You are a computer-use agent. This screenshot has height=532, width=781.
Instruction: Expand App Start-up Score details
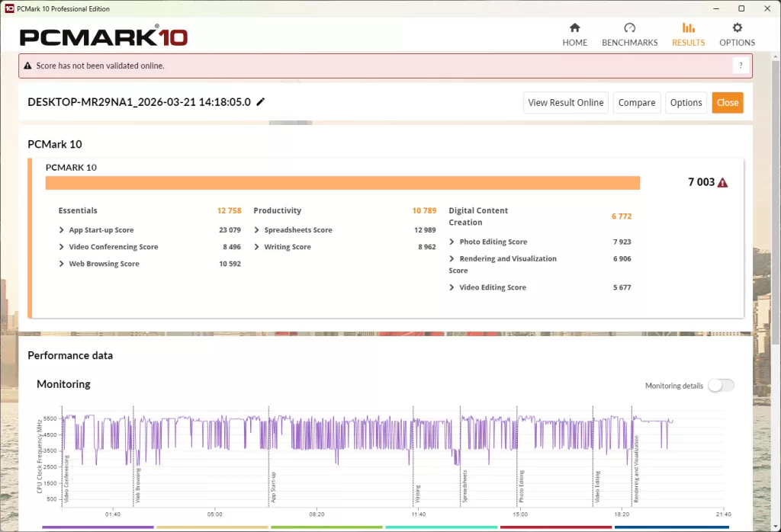pyautogui.click(x=61, y=230)
